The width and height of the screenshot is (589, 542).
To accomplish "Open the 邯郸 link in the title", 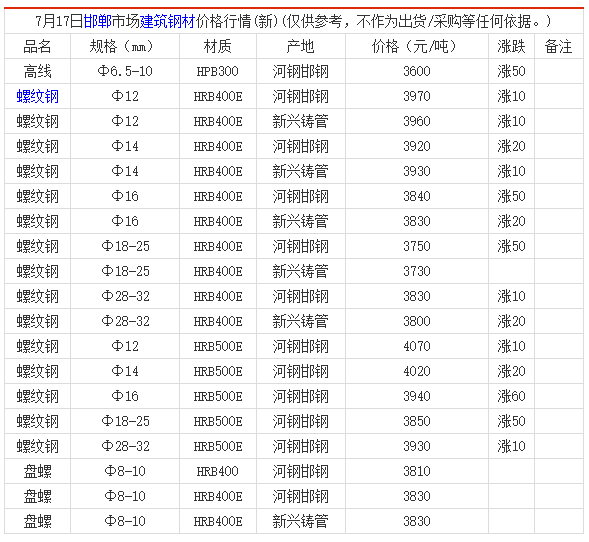I will (97, 21).
